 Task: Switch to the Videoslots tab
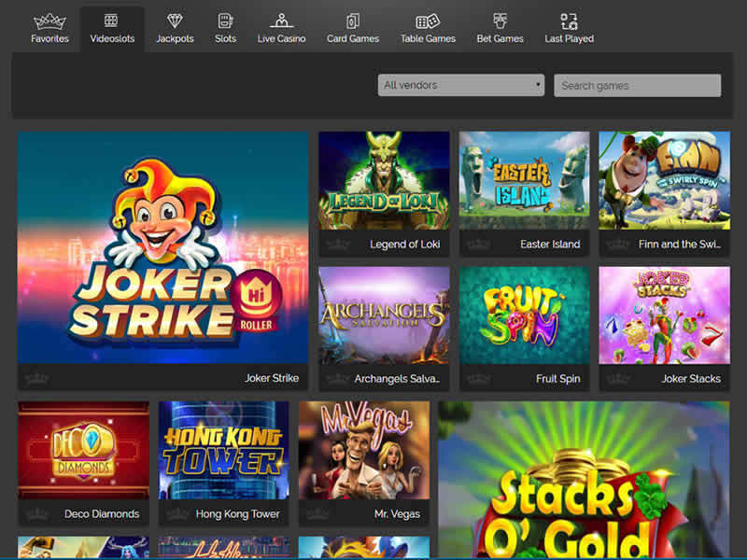click(x=112, y=29)
